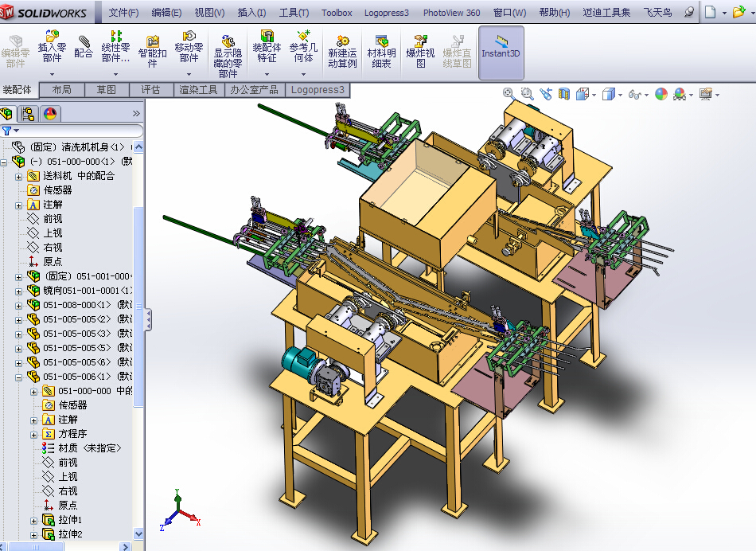This screenshot has width=756, height=551.
Task: Collapse the 051-000-000<1> assembly node
Action: coord(3,162)
